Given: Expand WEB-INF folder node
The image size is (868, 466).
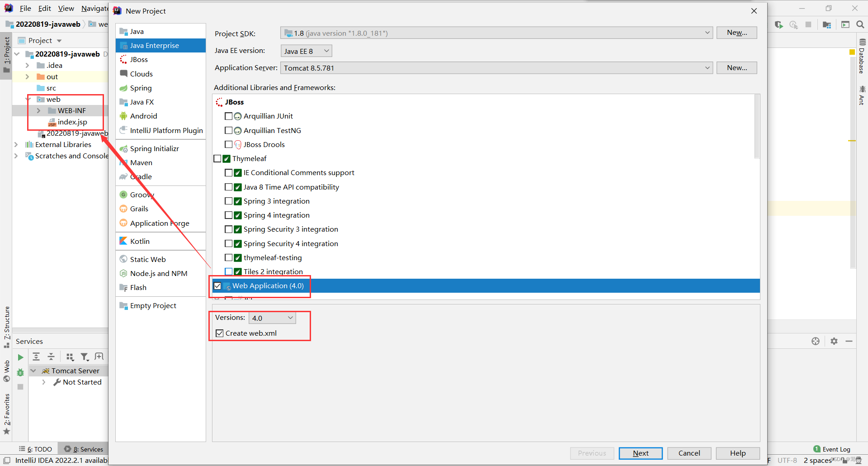Looking at the screenshot, I should [x=38, y=110].
